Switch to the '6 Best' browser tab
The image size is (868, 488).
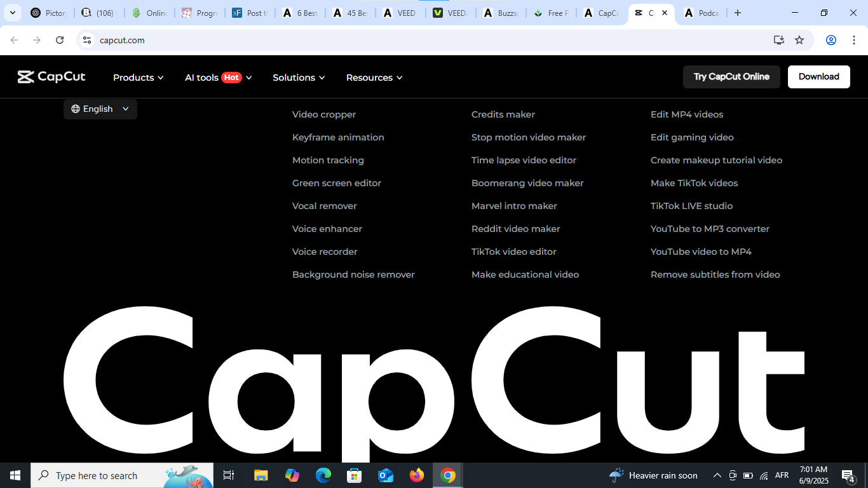click(300, 13)
